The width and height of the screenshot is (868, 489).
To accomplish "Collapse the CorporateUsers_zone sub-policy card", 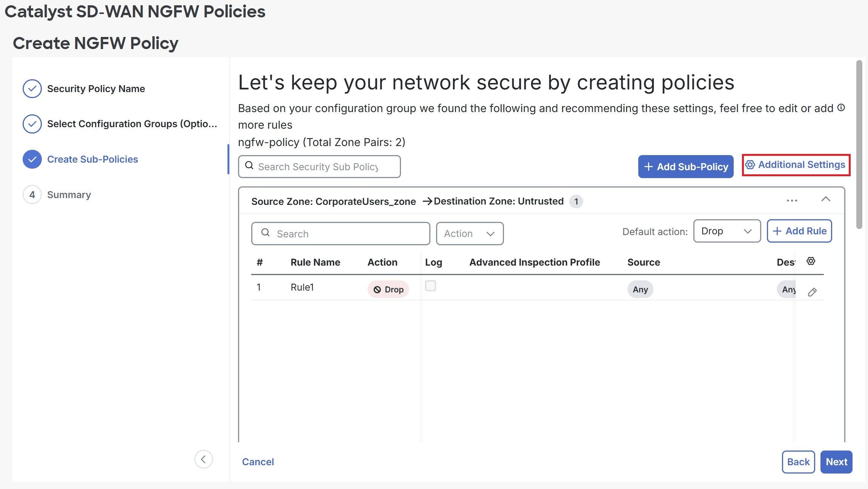I will [826, 200].
